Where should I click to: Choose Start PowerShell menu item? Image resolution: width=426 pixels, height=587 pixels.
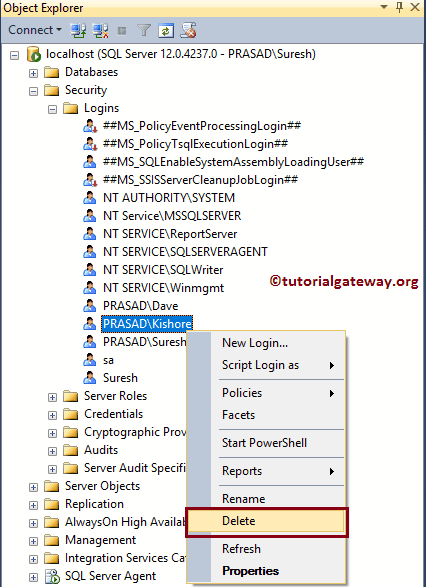tap(265, 443)
